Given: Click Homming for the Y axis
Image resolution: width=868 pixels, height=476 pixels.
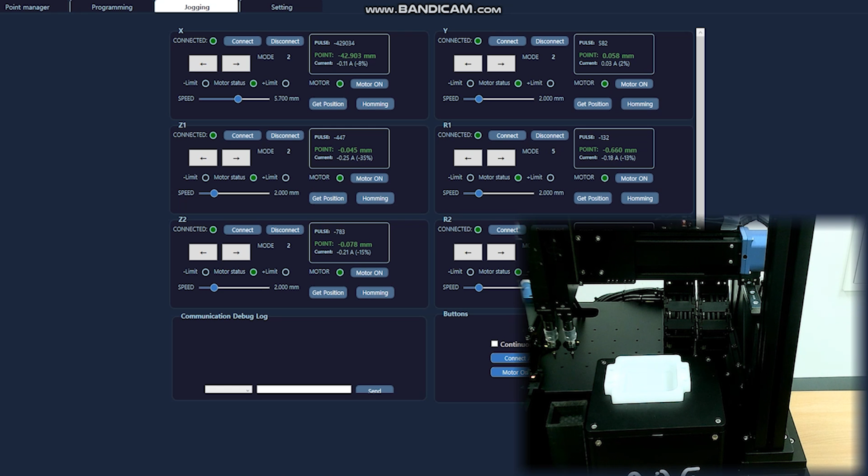Looking at the screenshot, I should click(x=639, y=104).
